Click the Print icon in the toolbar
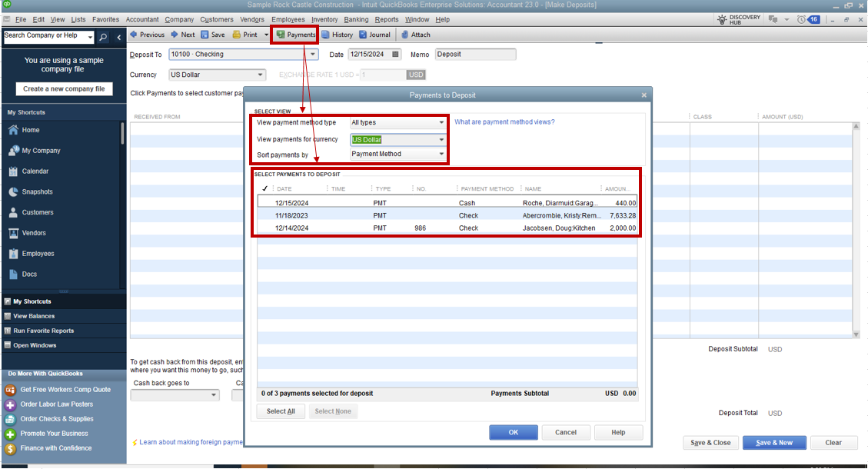This screenshot has height=469, width=868. click(243, 35)
